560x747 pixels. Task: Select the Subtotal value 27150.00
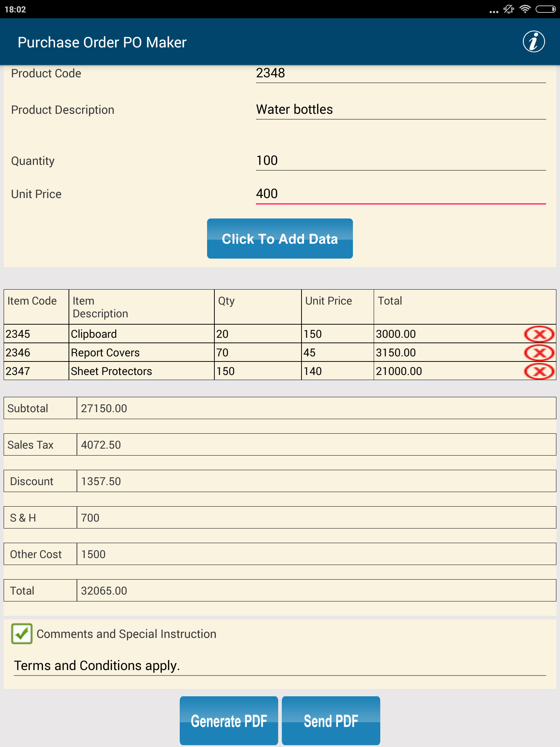coord(316,408)
